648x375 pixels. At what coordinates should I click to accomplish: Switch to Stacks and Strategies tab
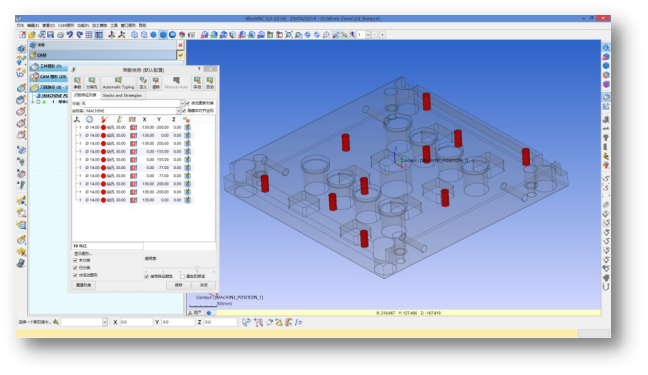pos(122,96)
